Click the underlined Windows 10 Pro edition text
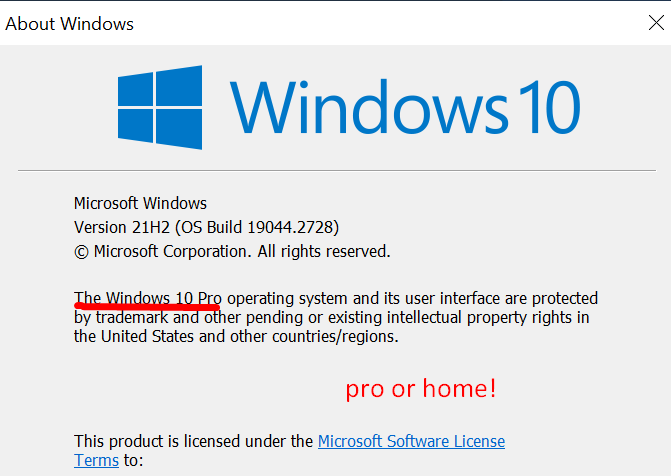The image size is (671, 476). [163, 298]
